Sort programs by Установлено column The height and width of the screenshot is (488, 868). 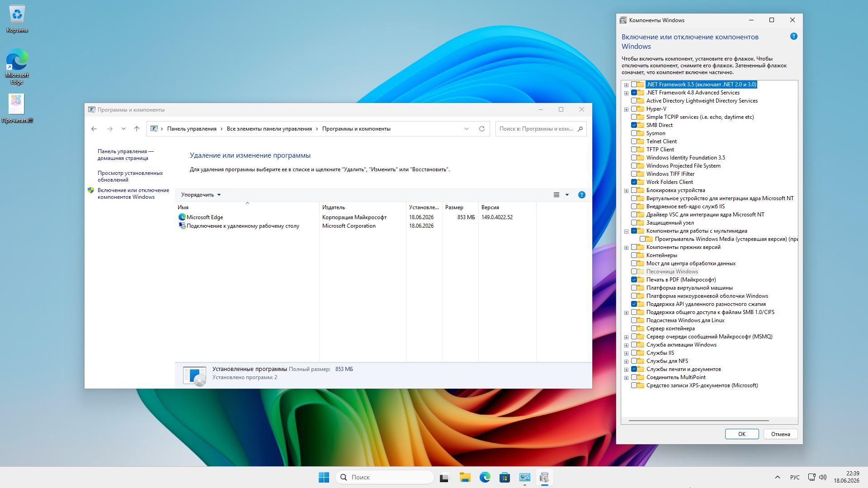coord(424,207)
